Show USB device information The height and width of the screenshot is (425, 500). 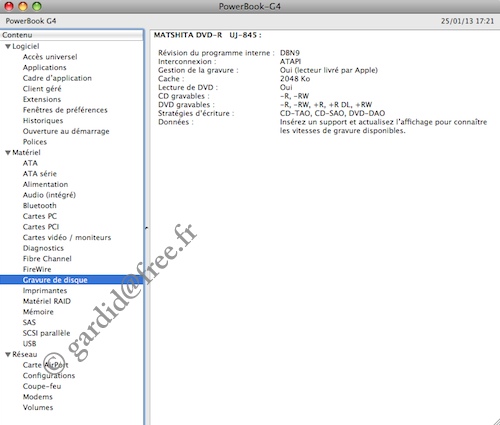(x=29, y=344)
